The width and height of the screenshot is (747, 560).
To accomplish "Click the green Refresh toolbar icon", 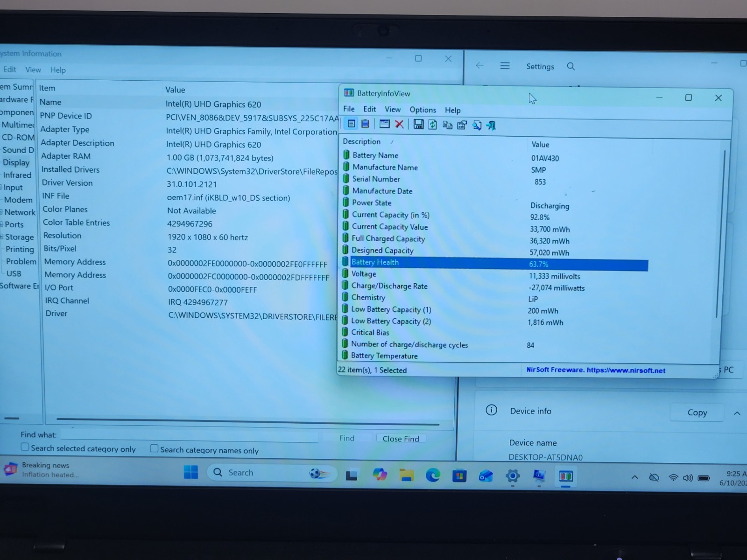I will (433, 125).
